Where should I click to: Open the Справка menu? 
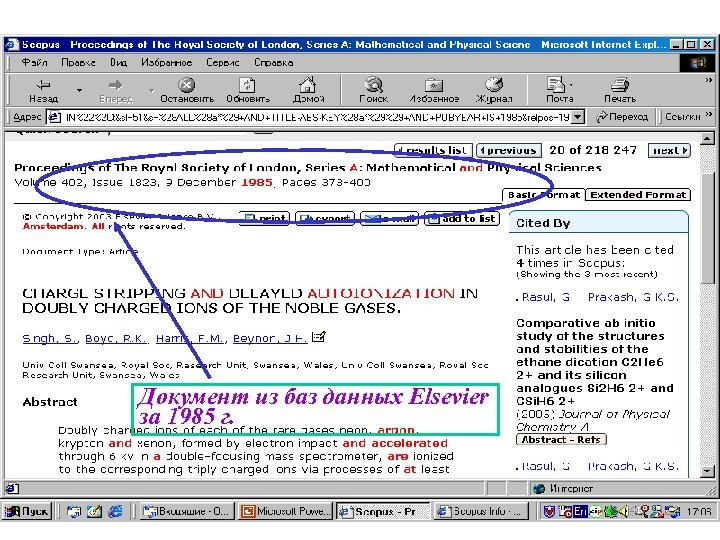pos(274,62)
